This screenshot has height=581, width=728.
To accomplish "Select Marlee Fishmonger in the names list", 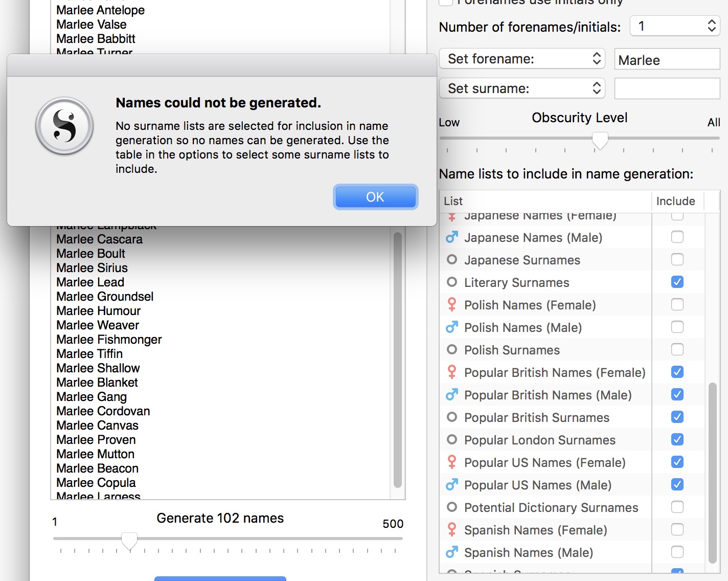I will [109, 340].
